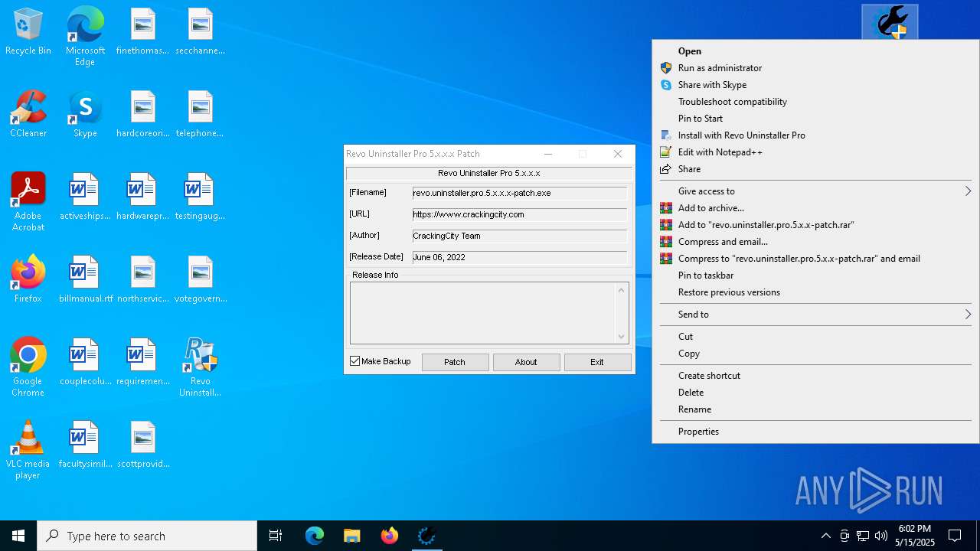Screen dimensions: 980x551
Task: Click the Patch button
Action: tap(455, 362)
